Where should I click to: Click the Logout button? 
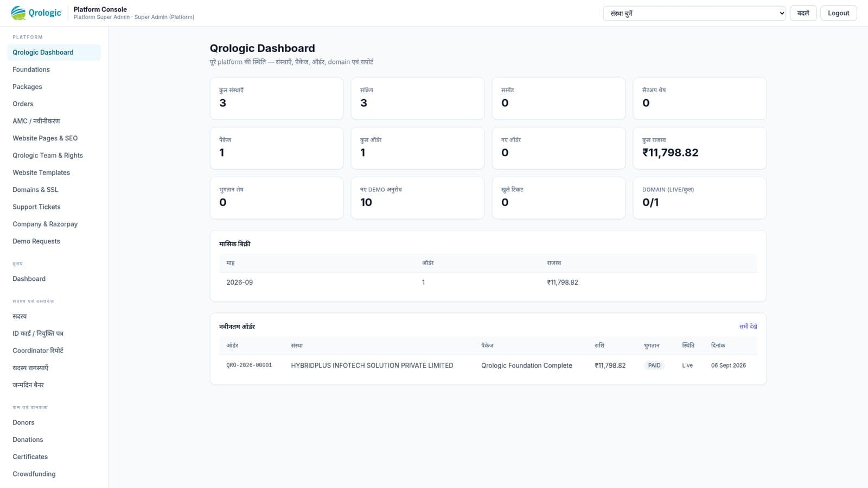tap(838, 13)
